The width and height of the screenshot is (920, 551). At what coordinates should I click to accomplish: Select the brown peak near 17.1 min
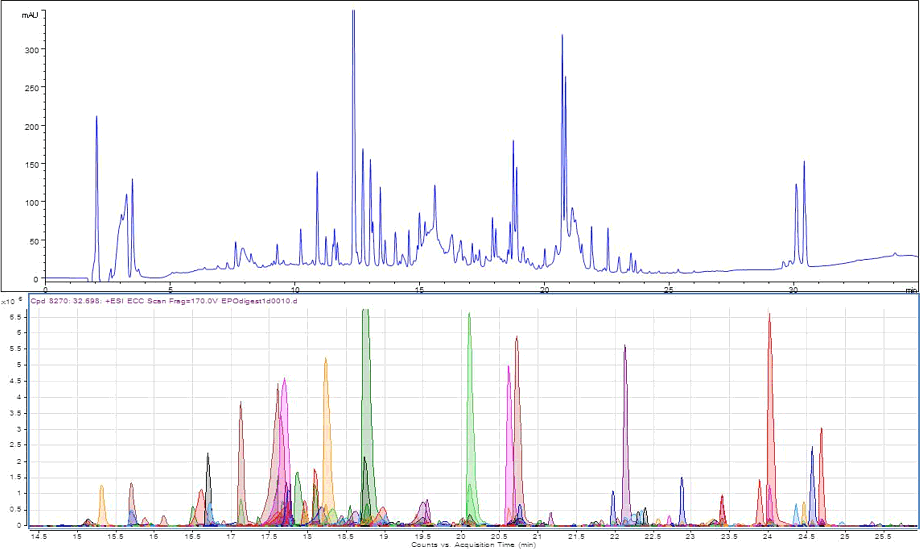pyautogui.click(x=241, y=440)
